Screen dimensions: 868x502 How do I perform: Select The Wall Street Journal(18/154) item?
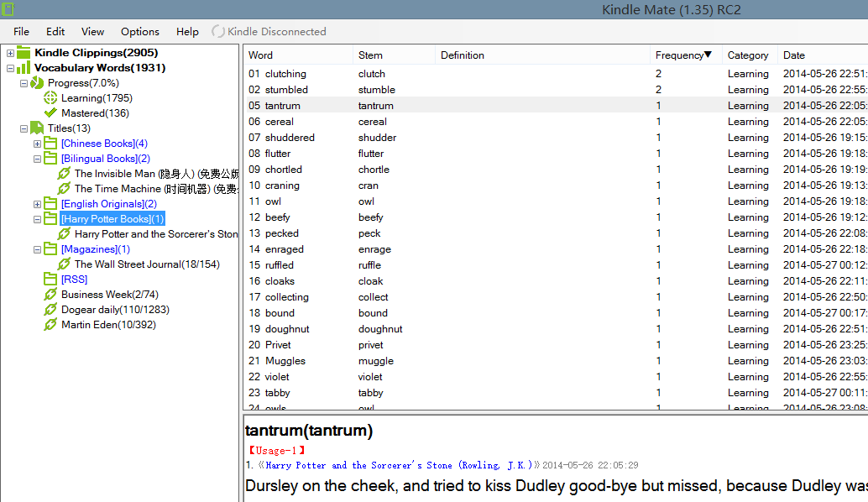pyautogui.click(x=147, y=264)
